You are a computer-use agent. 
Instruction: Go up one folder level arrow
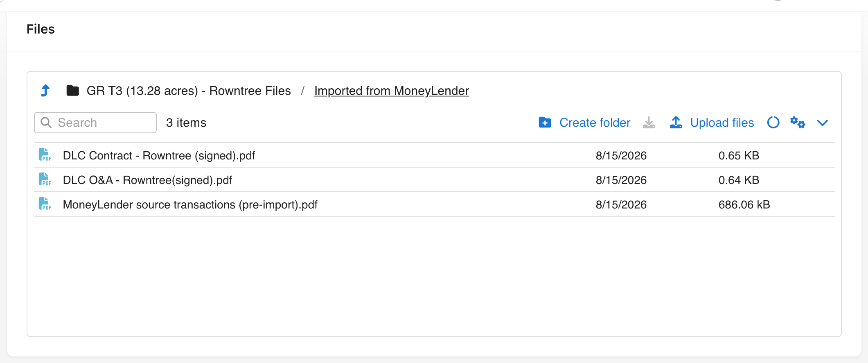(x=45, y=90)
